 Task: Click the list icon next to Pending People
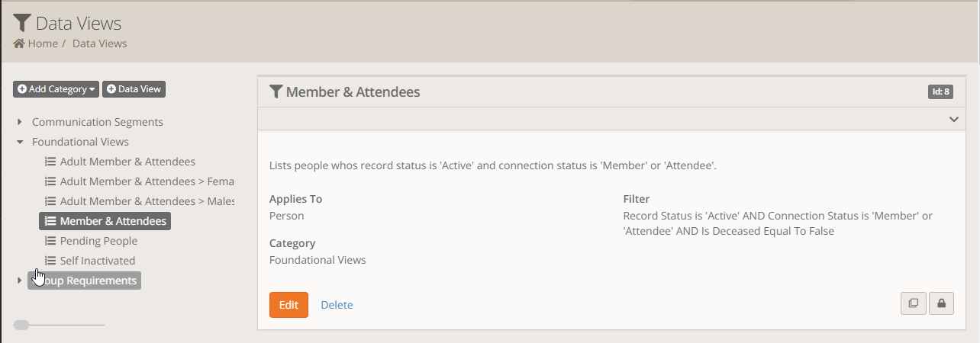pos(50,241)
